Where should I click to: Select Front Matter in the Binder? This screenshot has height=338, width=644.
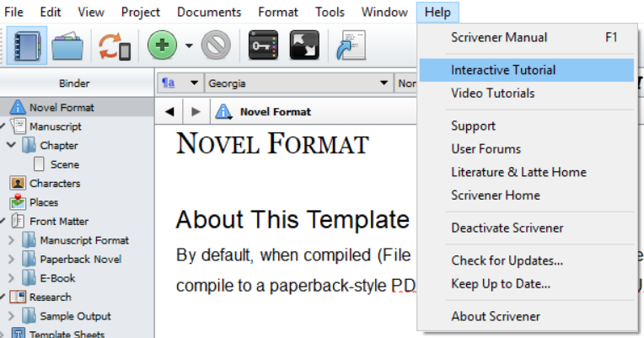click(x=59, y=222)
